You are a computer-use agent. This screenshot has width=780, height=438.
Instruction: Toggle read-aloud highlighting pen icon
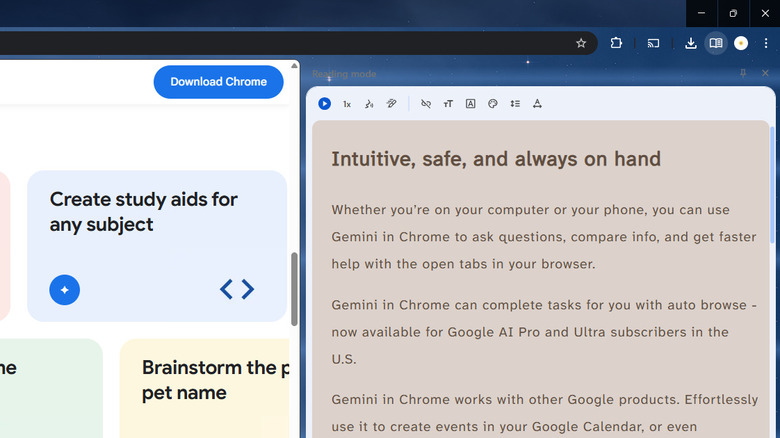pyautogui.click(x=391, y=104)
